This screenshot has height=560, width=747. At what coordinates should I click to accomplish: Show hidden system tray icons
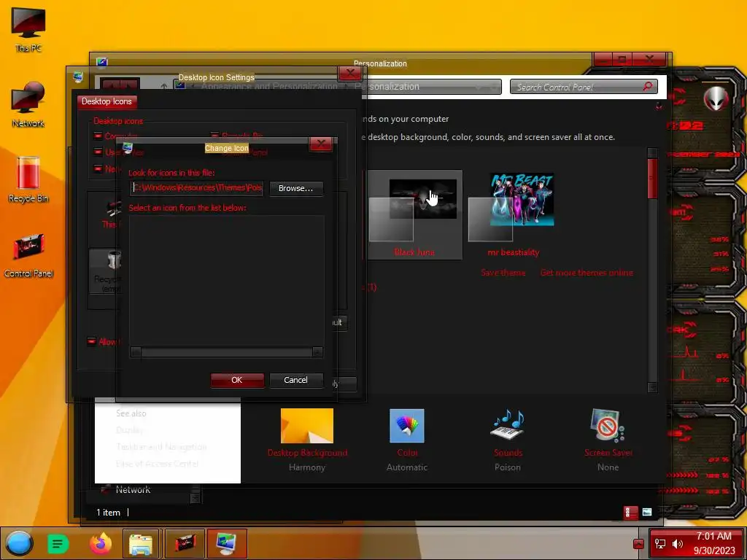638,544
